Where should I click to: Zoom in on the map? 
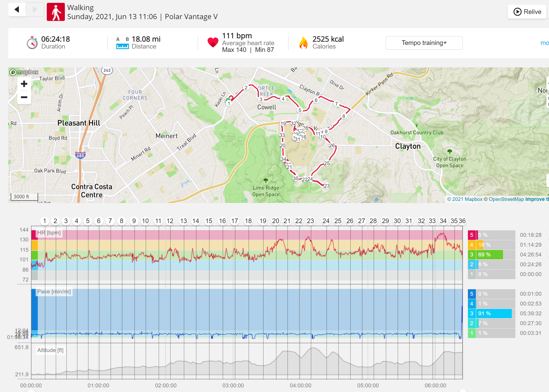(x=24, y=84)
